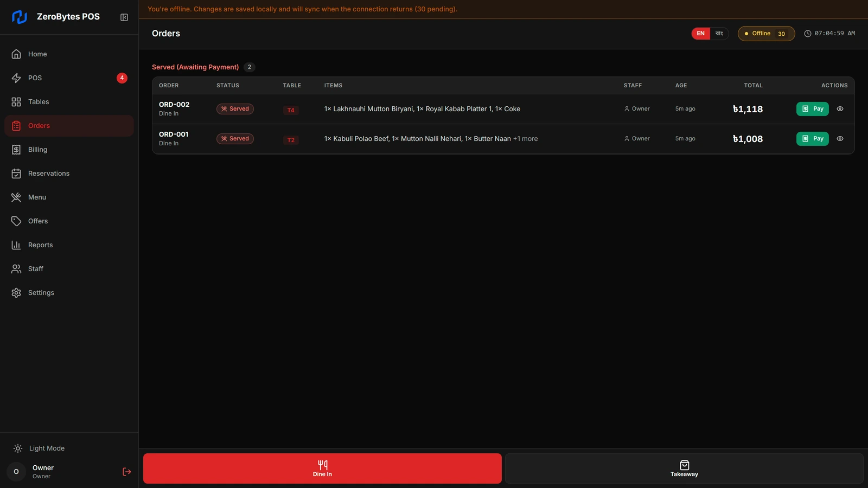Click the offline warning banner text

coord(303,9)
